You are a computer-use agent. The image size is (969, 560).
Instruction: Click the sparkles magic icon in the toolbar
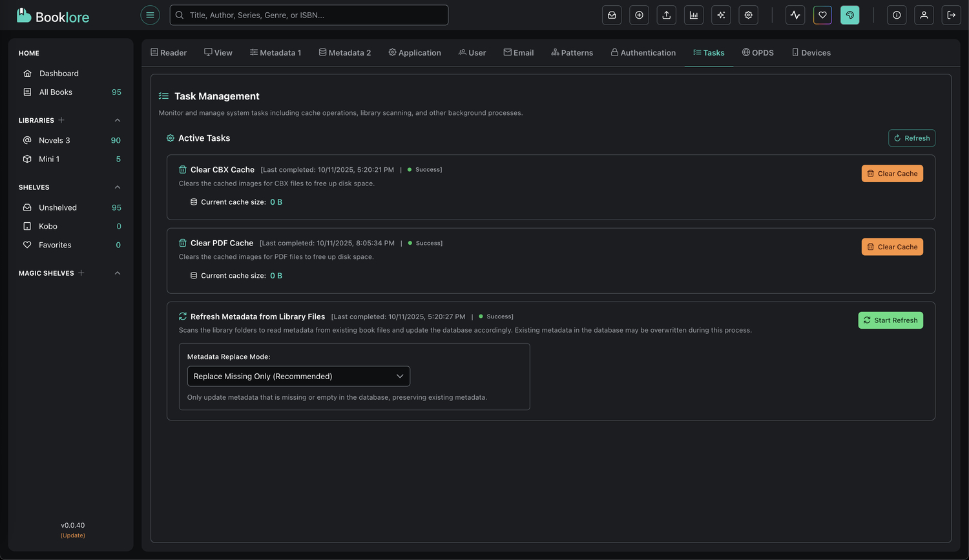(x=720, y=15)
